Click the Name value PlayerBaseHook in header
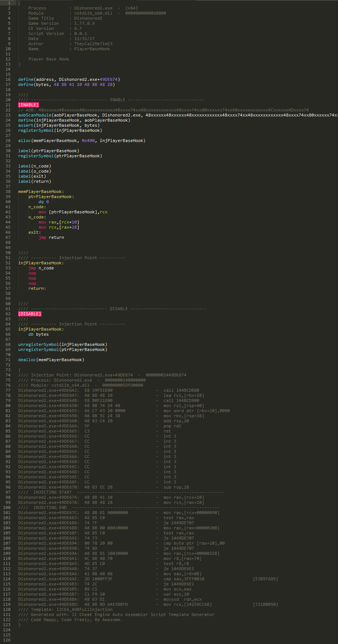Screen dimensions: 338x644 [92, 49]
